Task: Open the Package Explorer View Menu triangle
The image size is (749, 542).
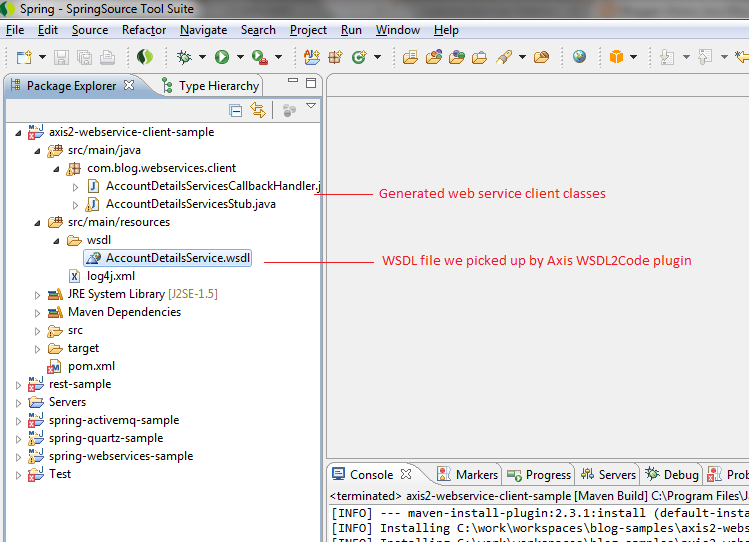Action: click(311, 106)
